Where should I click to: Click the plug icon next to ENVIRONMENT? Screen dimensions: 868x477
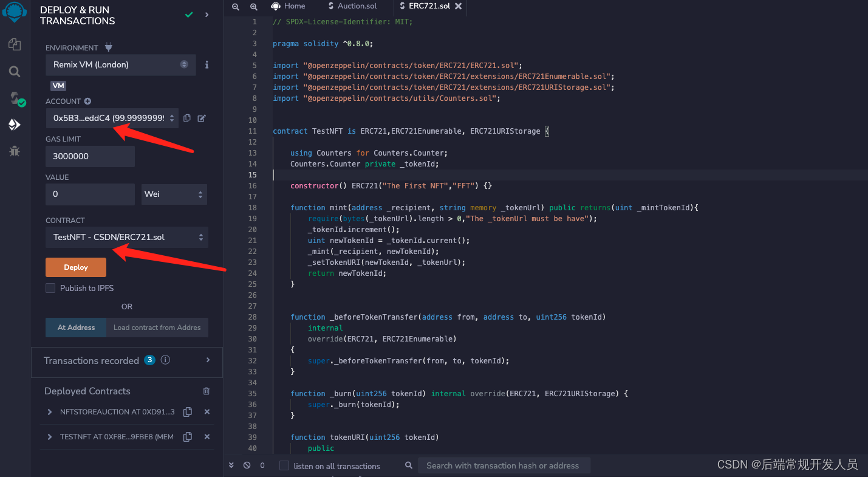[109, 47]
